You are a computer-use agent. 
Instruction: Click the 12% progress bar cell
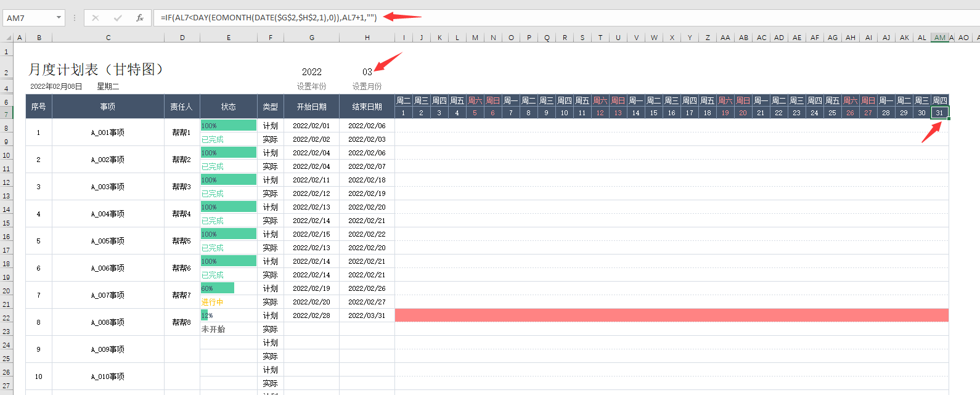[229, 316]
